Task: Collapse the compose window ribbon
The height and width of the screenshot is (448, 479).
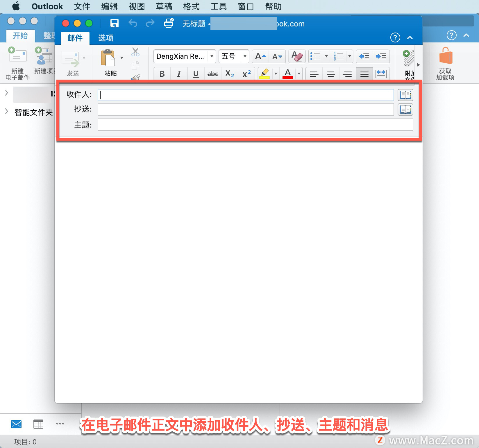Action: pyautogui.click(x=410, y=37)
